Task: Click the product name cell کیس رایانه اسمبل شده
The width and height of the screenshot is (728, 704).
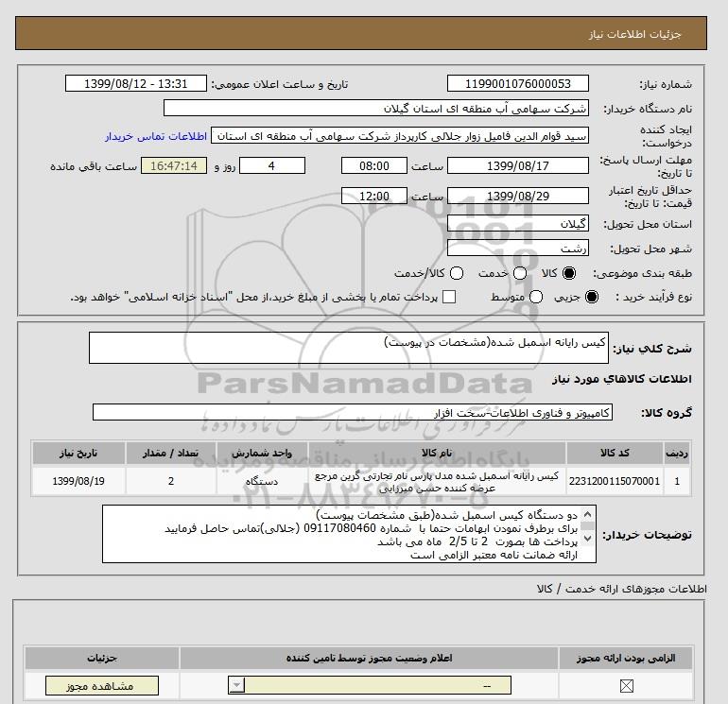Action: 437,481
